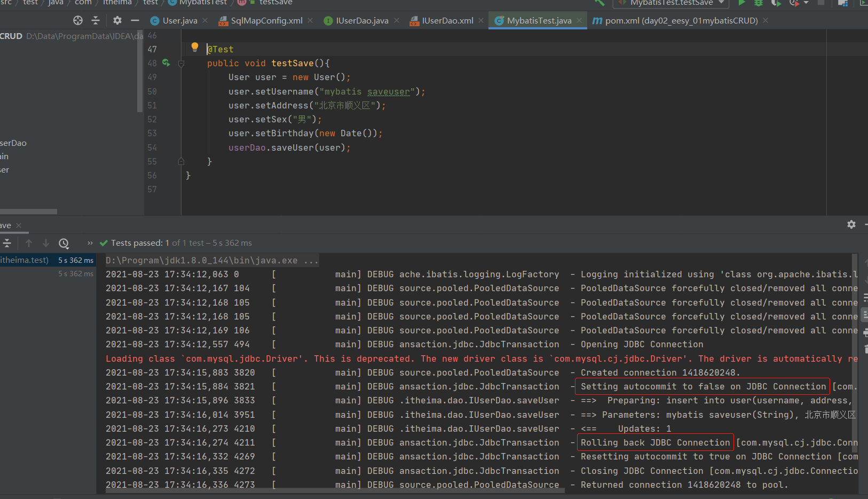Go to next failed test arrow
The image size is (868, 499).
(46, 243)
